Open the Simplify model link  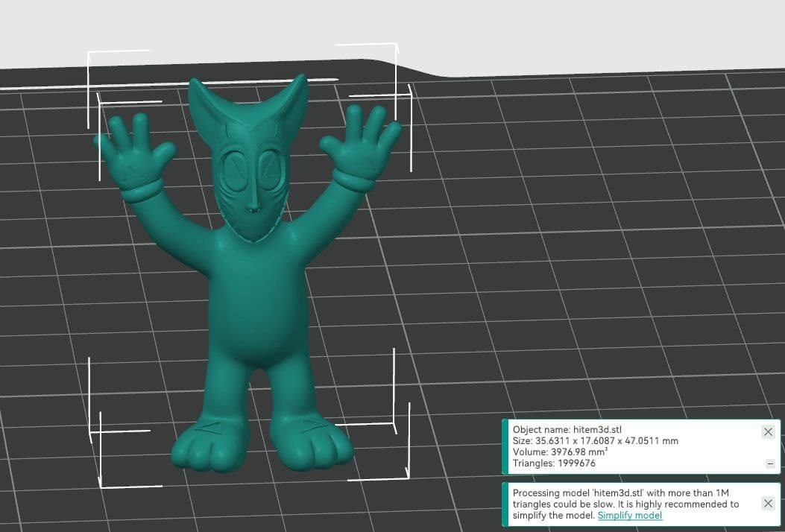630,516
